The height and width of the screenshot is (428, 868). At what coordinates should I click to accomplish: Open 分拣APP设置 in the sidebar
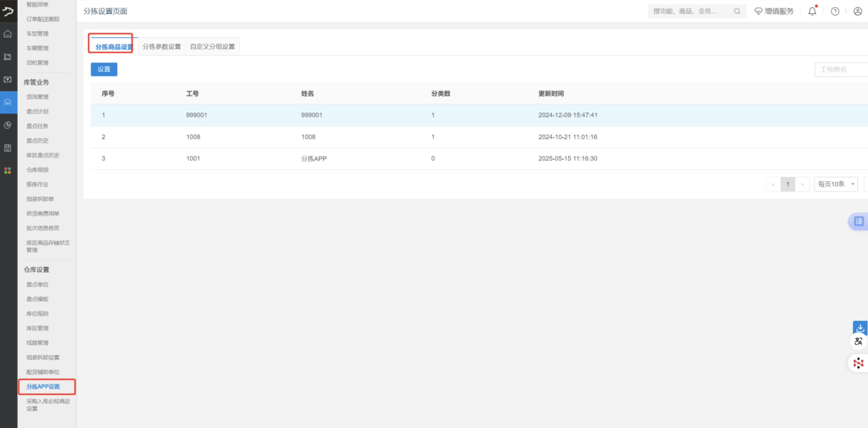43,387
